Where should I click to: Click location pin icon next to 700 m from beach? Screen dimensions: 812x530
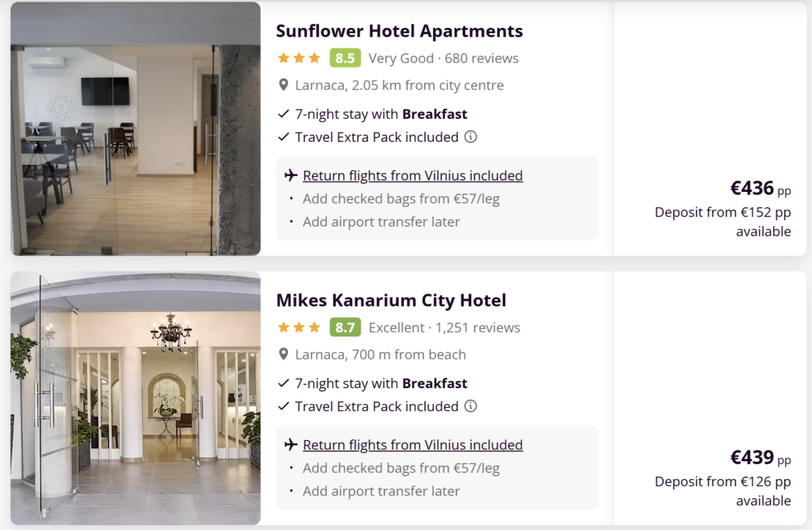click(283, 355)
